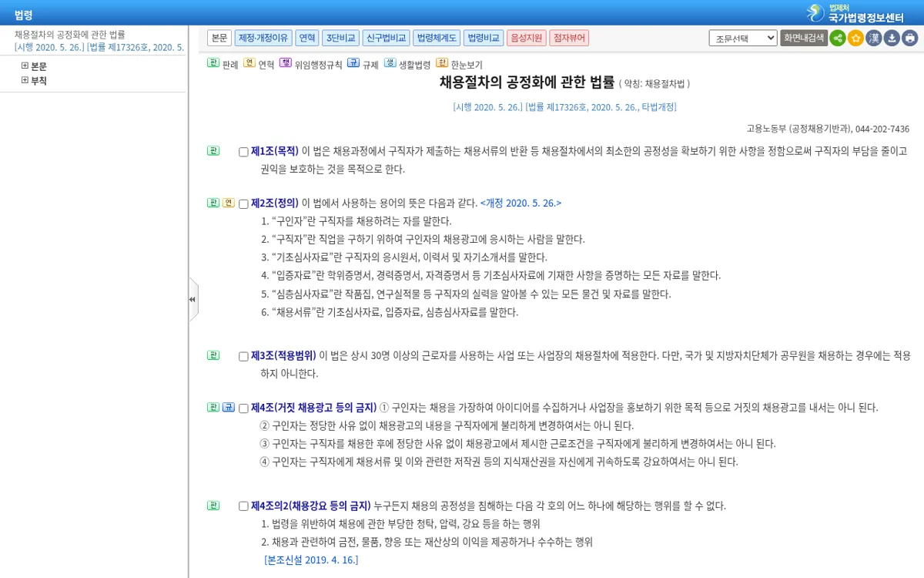Screen dimensions: 924x578
Task: Open the 신구법비교 tab
Action: tap(387, 38)
